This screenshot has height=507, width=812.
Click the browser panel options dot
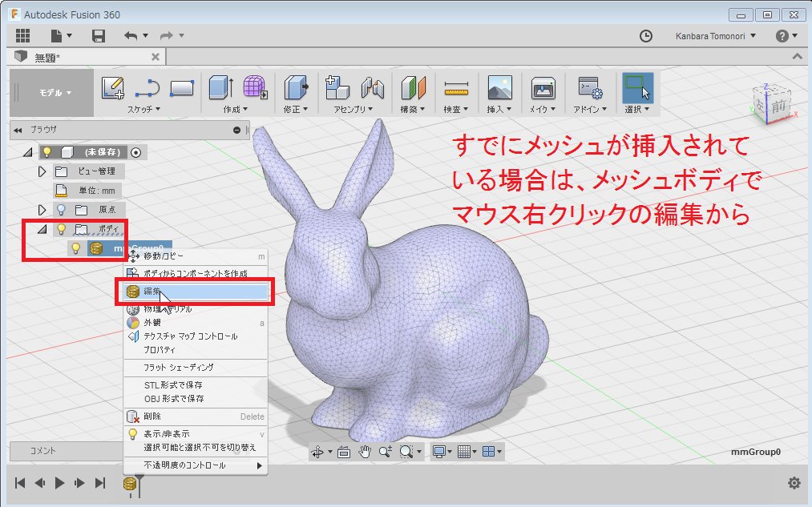click(x=236, y=131)
